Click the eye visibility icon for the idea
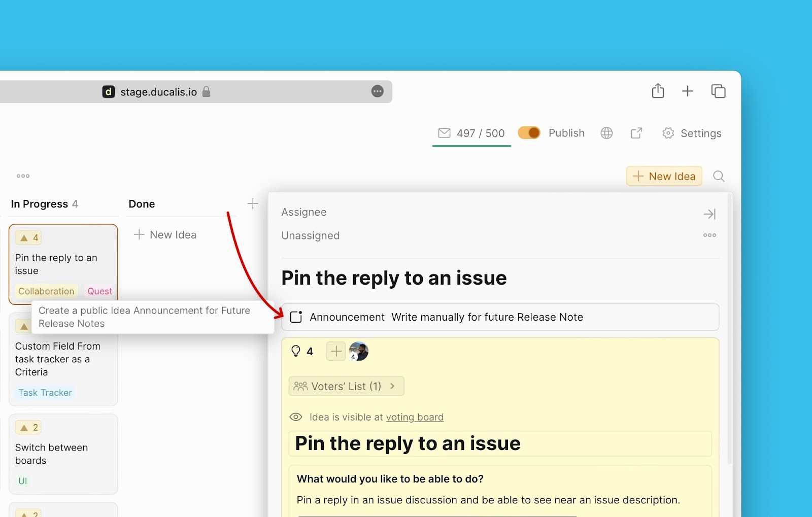Image resolution: width=812 pixels, height=517 pixels. coord(296,417)
